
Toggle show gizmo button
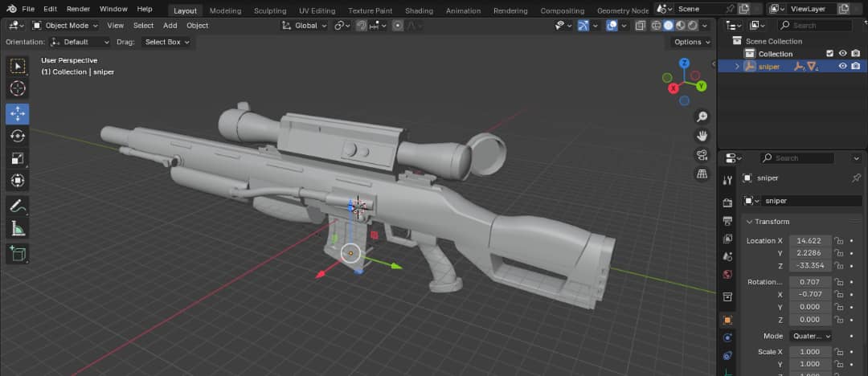(583, 26)
